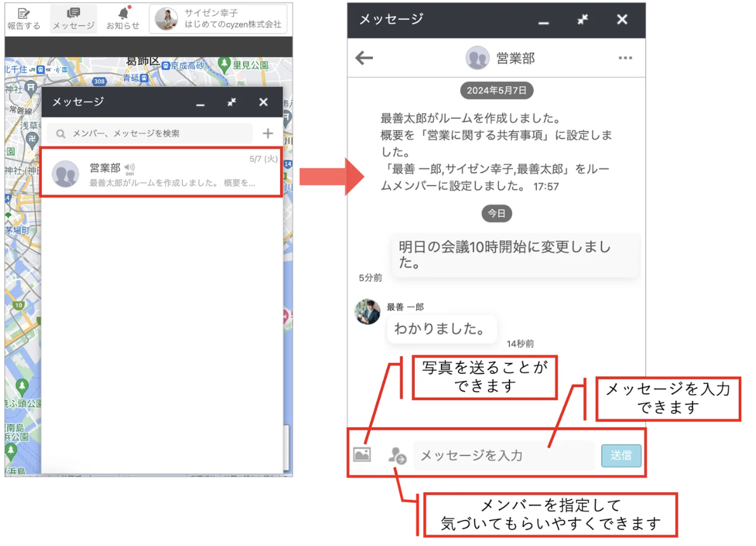The width and height of the screenshot is (756, 546).
Task: Click the back arrow in the 営業部 chat
Action: click(x=365, y=58)
